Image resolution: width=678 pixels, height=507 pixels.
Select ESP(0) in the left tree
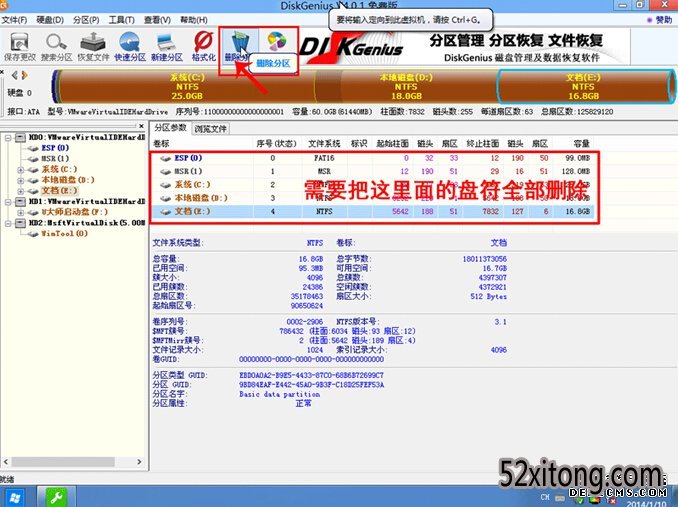point(55,148)
